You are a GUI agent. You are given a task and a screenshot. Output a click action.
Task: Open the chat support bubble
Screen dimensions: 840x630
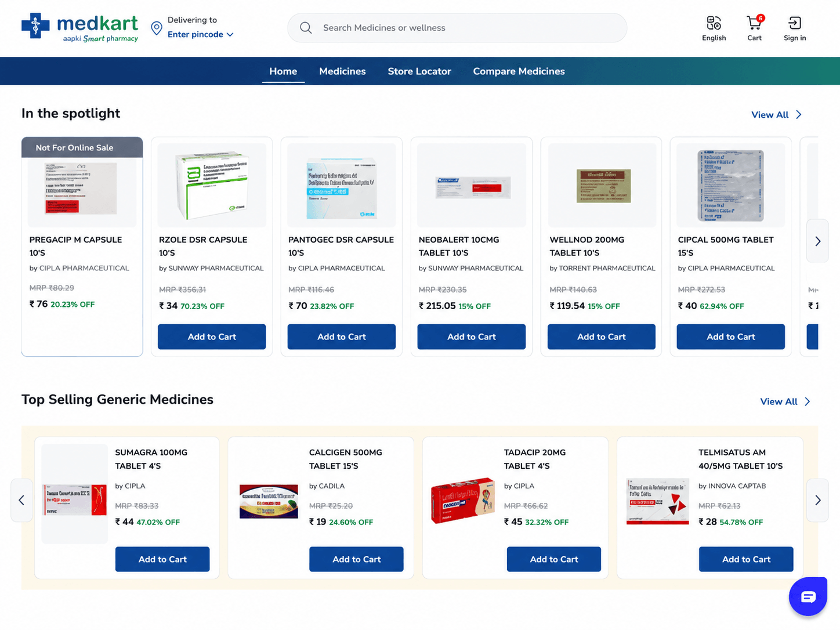tap(808, 596)
